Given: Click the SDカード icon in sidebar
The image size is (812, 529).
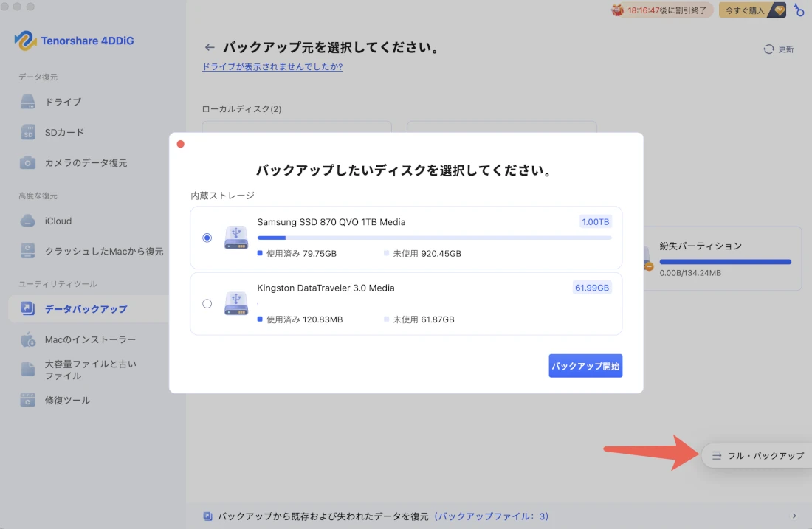Looking at the screenshot, I should coord(27,133).
